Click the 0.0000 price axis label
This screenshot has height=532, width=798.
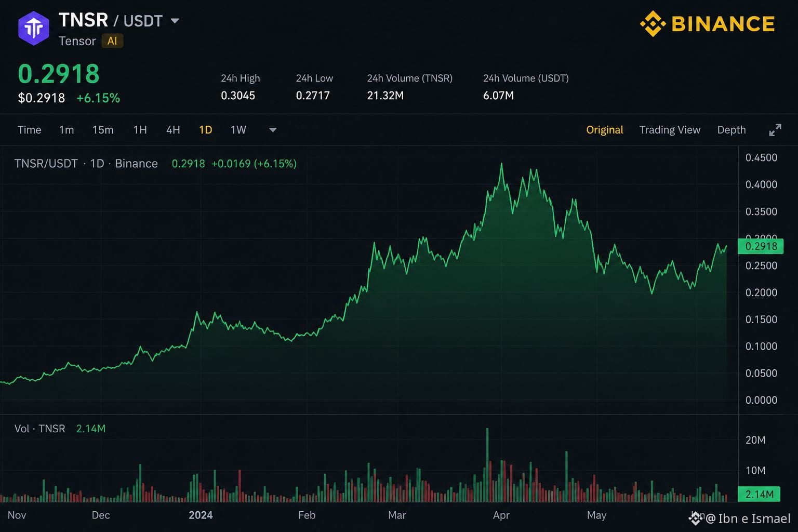[761, 400]
